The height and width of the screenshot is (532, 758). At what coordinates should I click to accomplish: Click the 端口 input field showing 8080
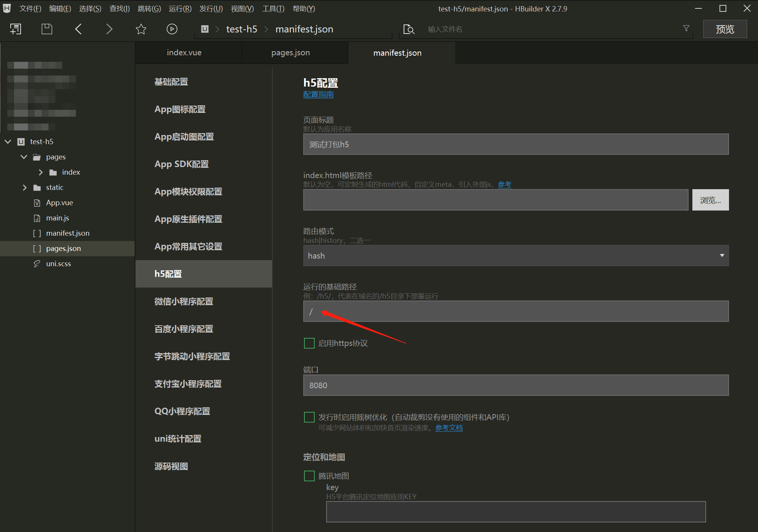tap(516, 385)
